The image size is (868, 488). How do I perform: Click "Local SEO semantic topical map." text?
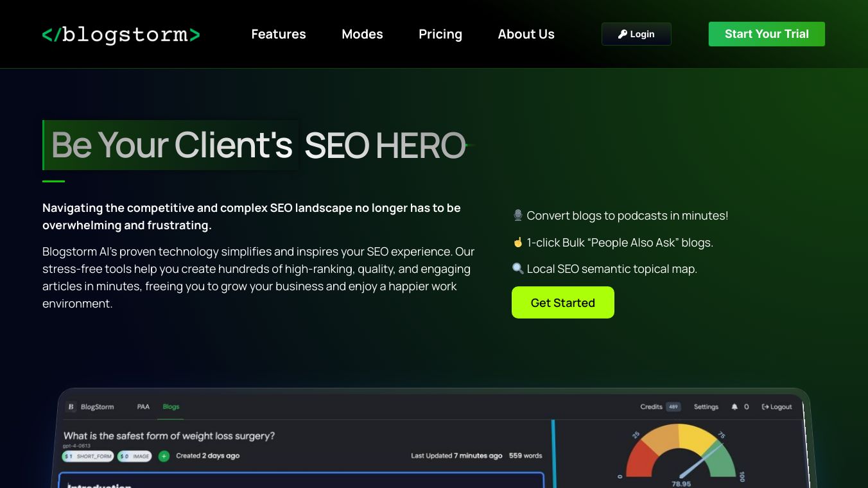pos(612,269)
